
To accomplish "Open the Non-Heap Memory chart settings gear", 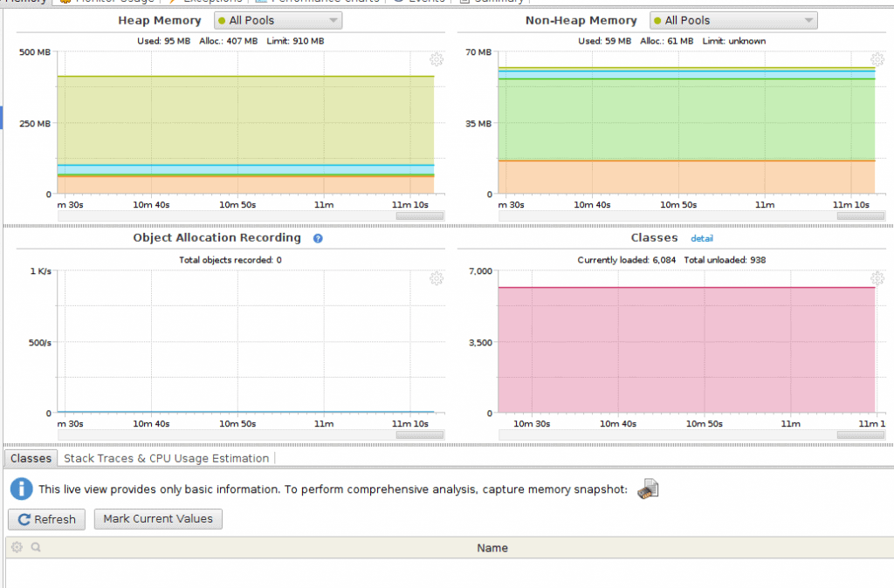I will pos(877,60).
